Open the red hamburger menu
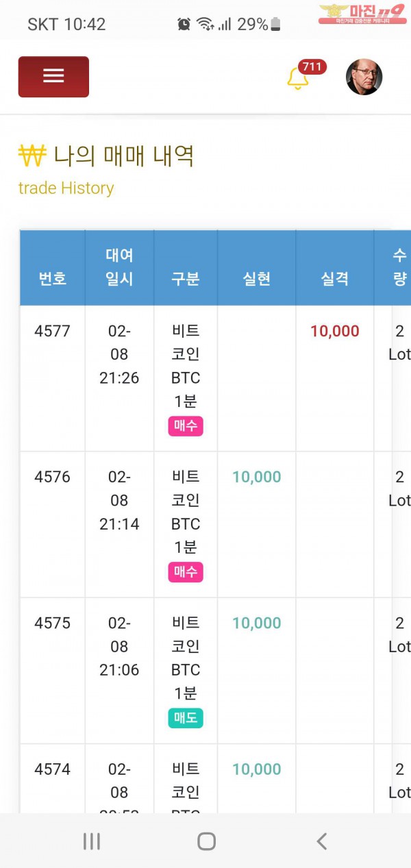Screen dimensions: 411x868 click(x=53, y=77)
